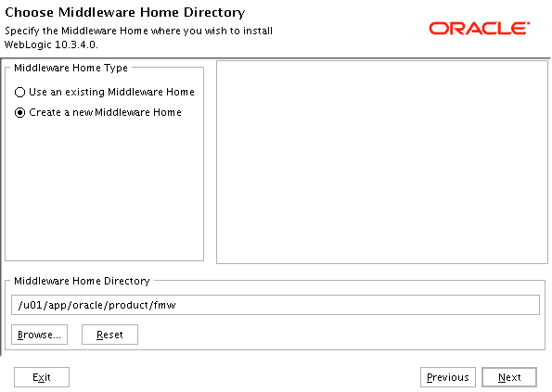Click the WebLogic 10.3.4.0 description text
Screen dimensions: 552x392
point(138,38)
